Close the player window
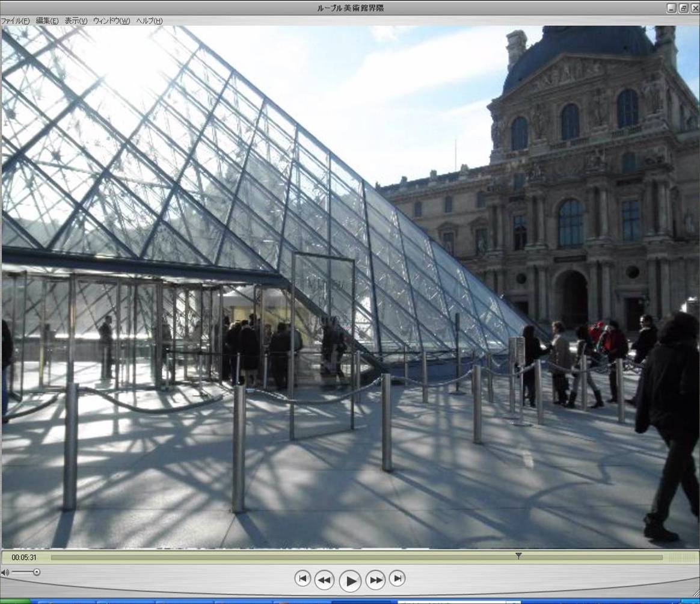The image size is (700, 604). 694,8
